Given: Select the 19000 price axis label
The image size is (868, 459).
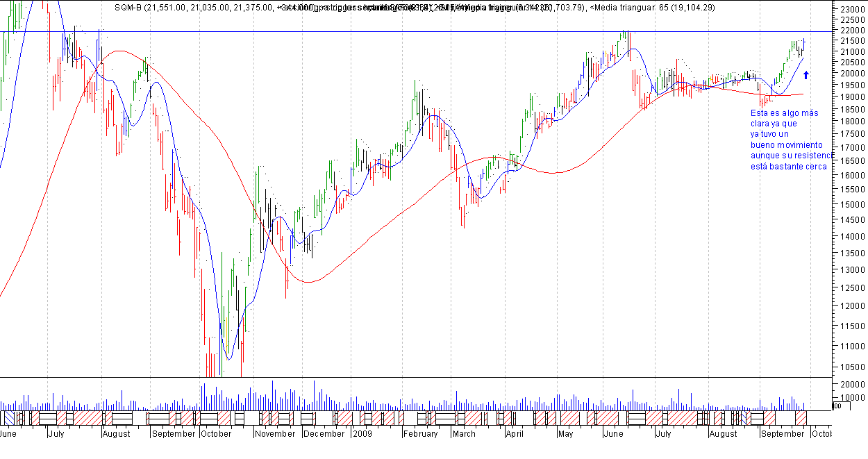Looking at the screenshot, I should [x=851, y=98].
